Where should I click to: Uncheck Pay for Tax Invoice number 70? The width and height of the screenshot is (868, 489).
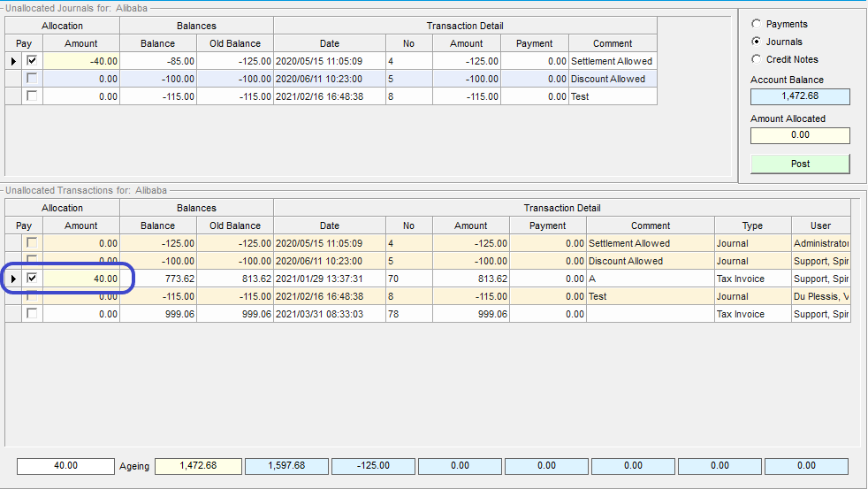[x=32, y=279]
